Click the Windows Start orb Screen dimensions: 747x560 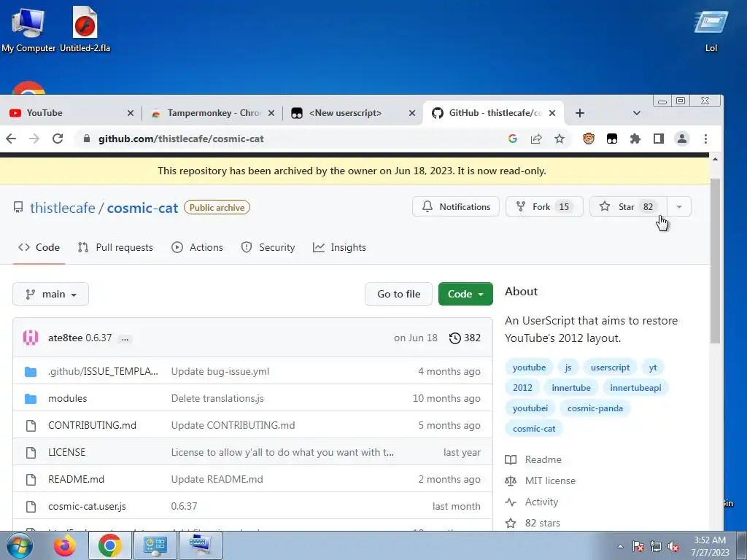click(x=20, y=545)
